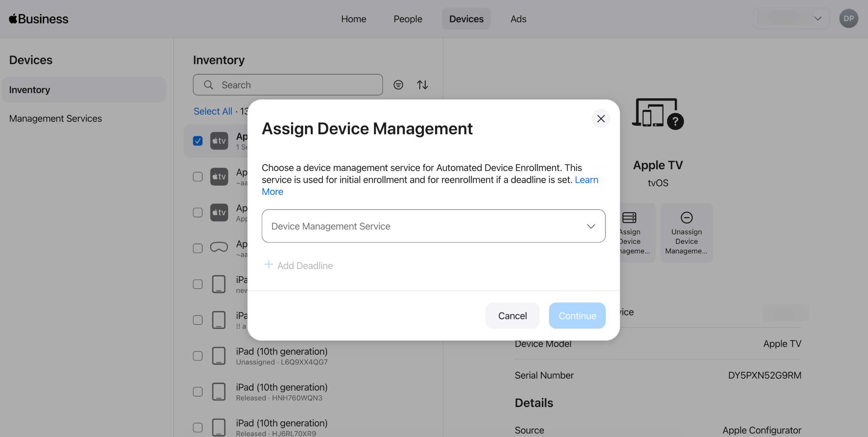This screenshot has width=868, height=437.
Task: Open the DP account avatar menu
Action: point(848,19)
